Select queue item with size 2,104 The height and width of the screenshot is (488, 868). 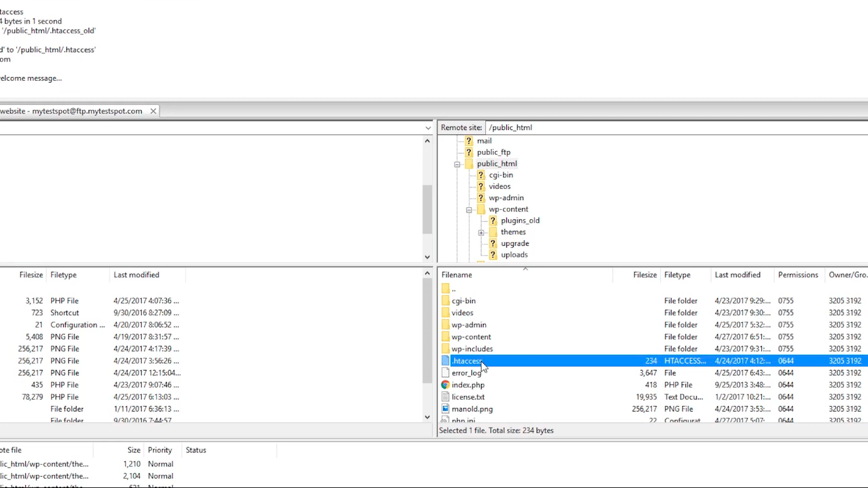139,476
